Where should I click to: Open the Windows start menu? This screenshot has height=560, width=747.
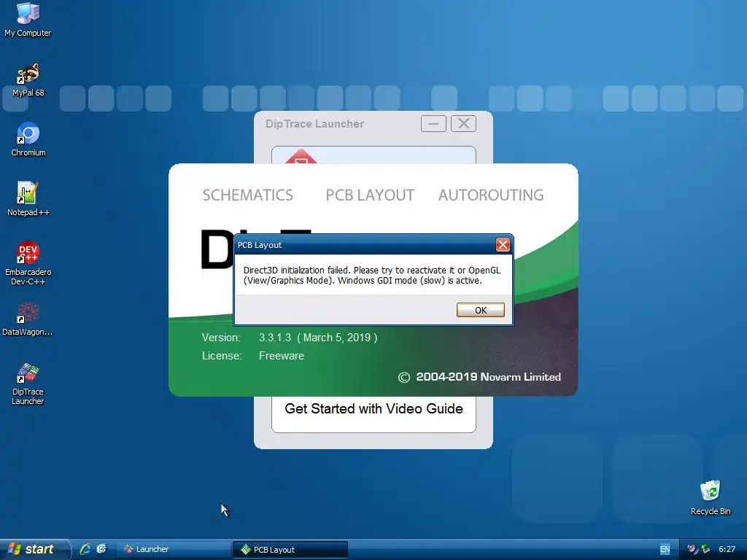34,549
